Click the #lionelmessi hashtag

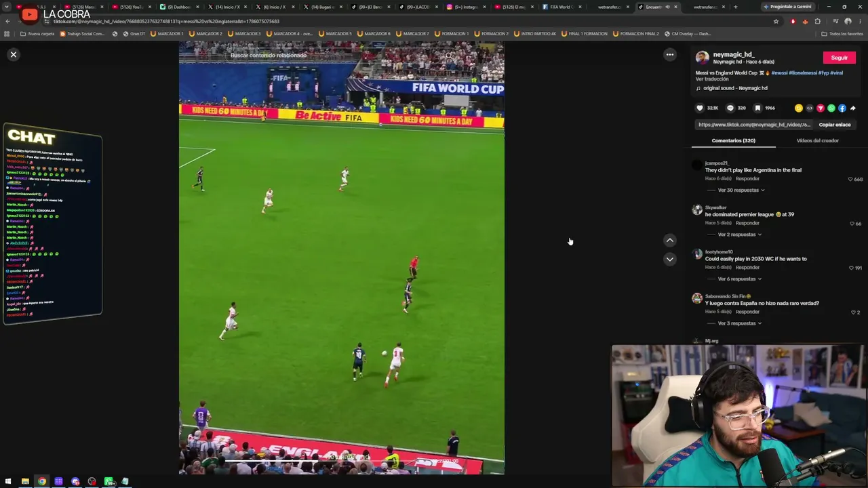[803, 73]
